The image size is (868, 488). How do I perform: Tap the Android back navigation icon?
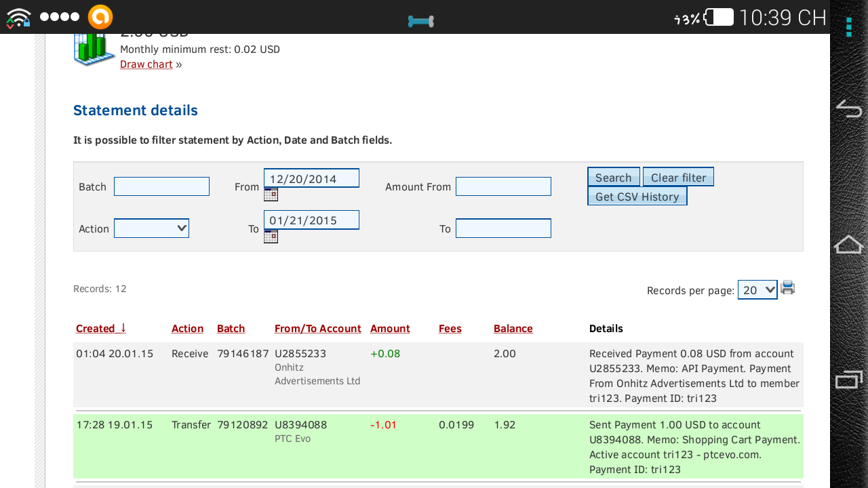point(848,109)
